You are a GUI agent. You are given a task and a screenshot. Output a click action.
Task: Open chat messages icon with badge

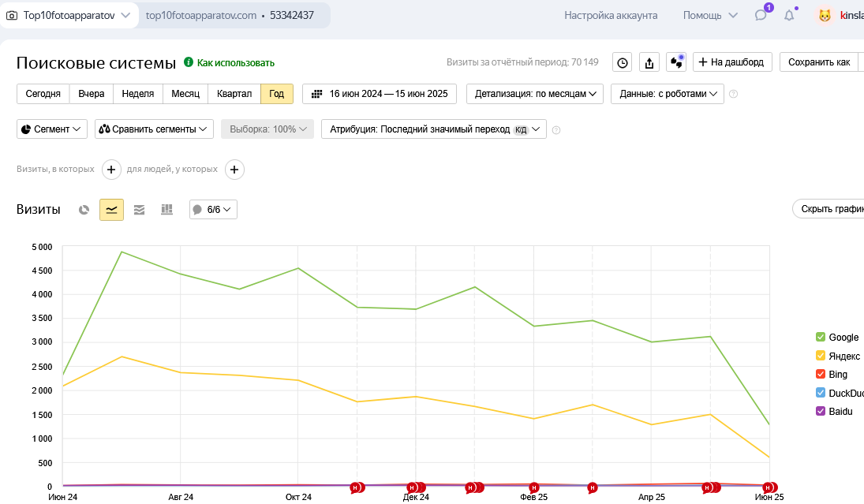coord(761,15)
